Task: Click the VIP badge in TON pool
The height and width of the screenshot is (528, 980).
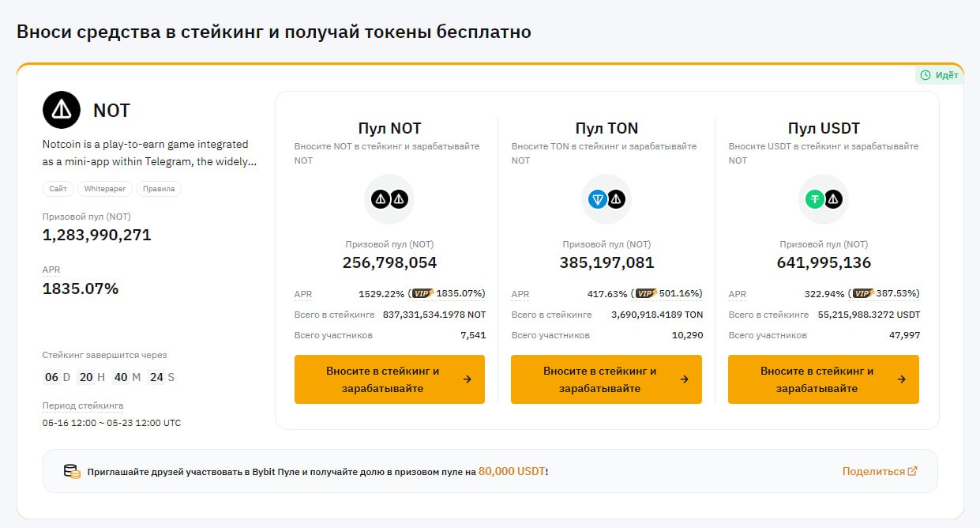Action: (x=646, y=293)
